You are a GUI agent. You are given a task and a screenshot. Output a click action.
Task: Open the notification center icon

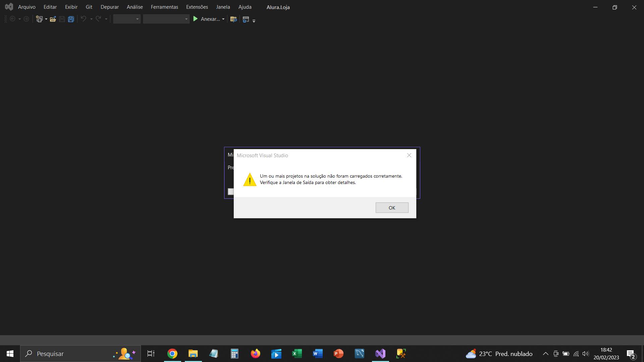(x=631, y=354)
